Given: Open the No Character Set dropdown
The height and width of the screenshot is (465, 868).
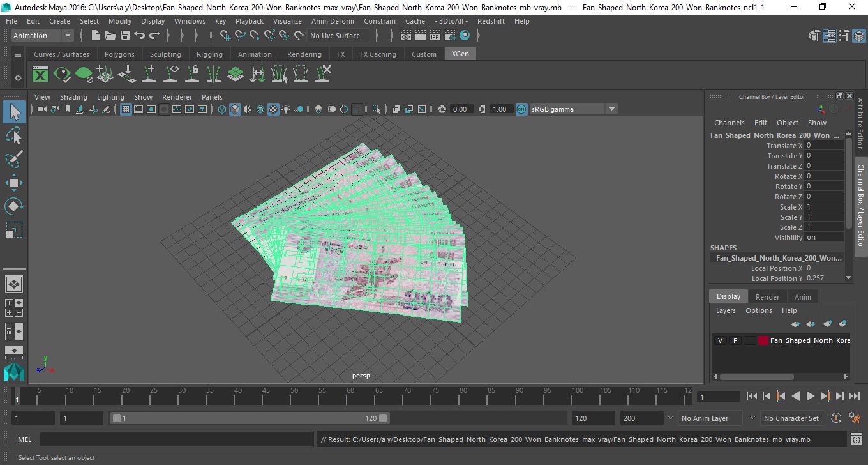Looking at the screenshot, I should [x=791, y=418].
